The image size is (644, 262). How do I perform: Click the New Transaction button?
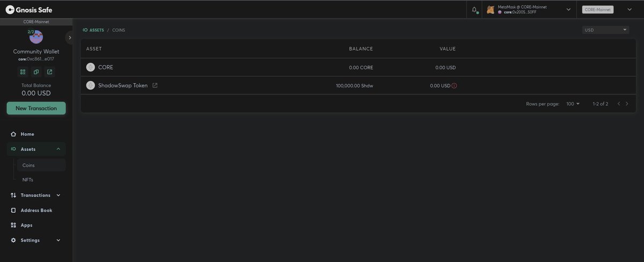point(36,108)
